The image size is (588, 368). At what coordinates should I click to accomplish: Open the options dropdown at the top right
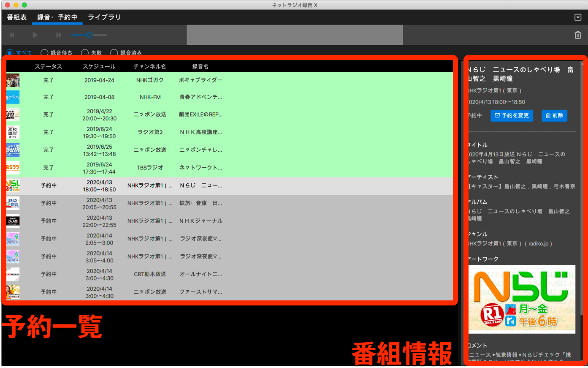(577, 17)
